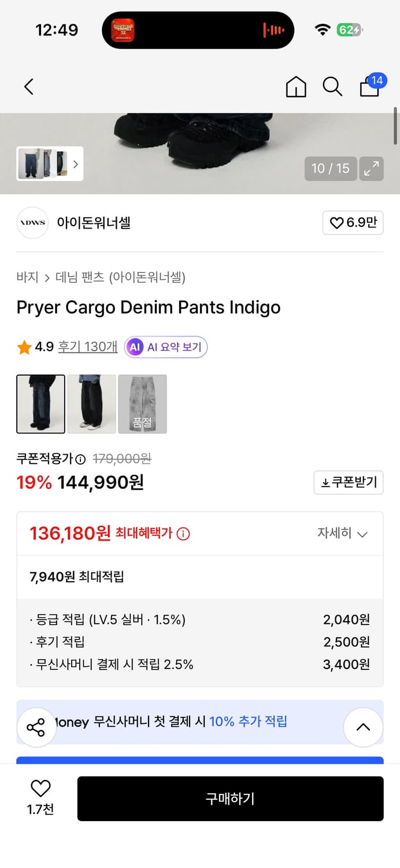The height and width of the screenshot is (868, 400).
Task: Go back using the back arrow
Action: [28, 86]
